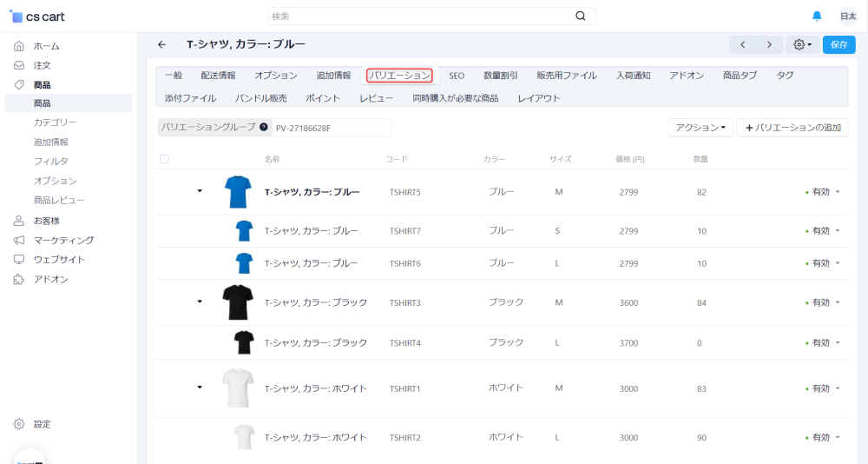The height and width of the screenshot is (464, 868).
Task: Open 追加情報 in the sidebar
Action: 50,142
